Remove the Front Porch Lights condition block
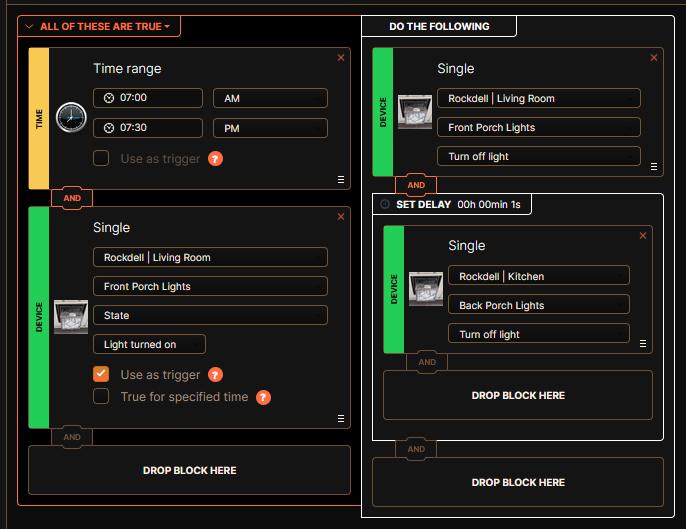 pyautogui.click(x=341, y=217)
